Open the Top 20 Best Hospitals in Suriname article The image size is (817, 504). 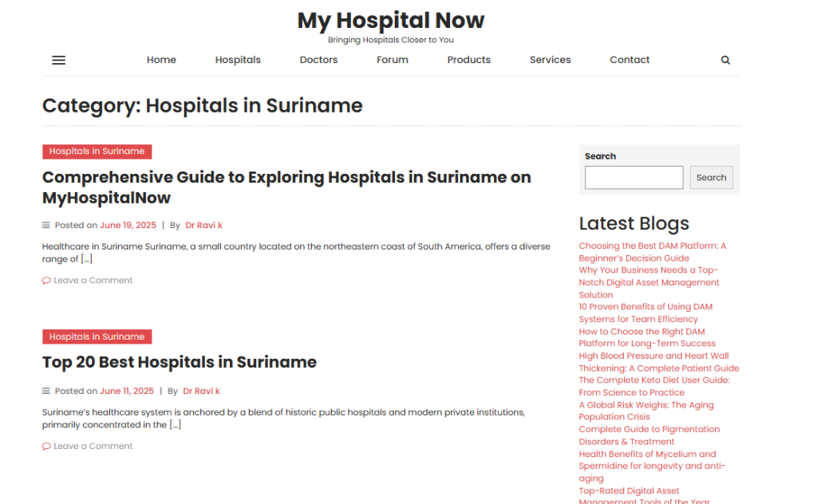point(180,362)
